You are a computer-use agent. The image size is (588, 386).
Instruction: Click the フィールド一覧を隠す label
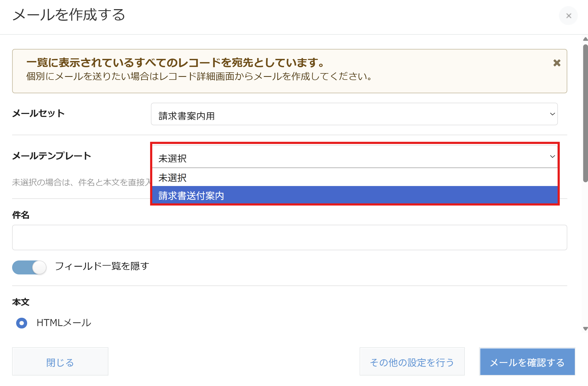[x=102, y=266]
